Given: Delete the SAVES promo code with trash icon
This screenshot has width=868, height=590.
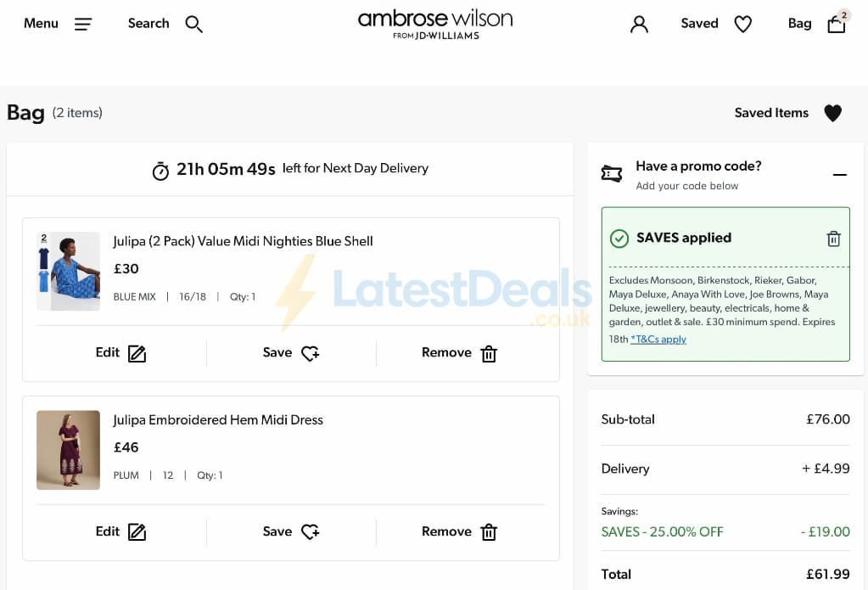Looking at the screenshot, I should coord(833,239).
